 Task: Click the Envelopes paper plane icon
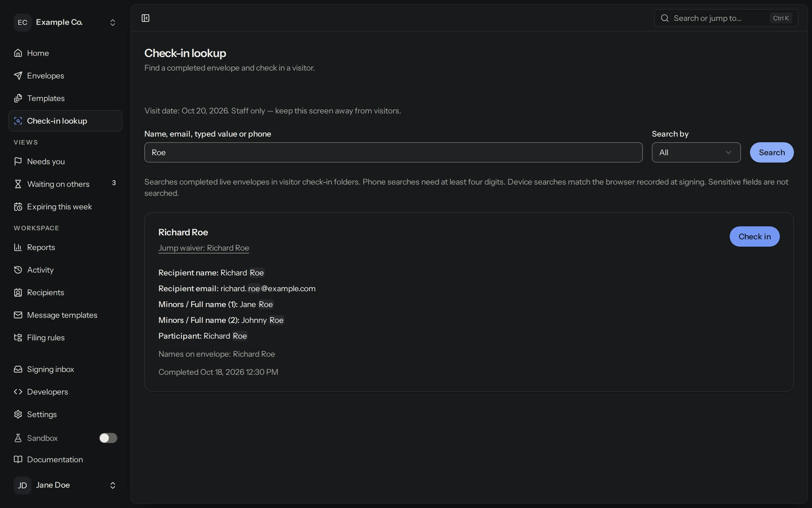[x=18, y=76]
